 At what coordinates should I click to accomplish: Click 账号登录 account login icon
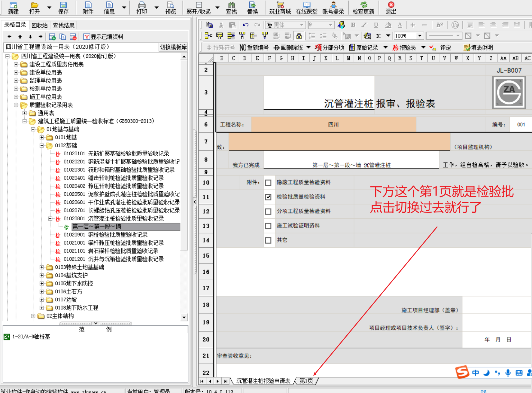click(x=333, y=8)
